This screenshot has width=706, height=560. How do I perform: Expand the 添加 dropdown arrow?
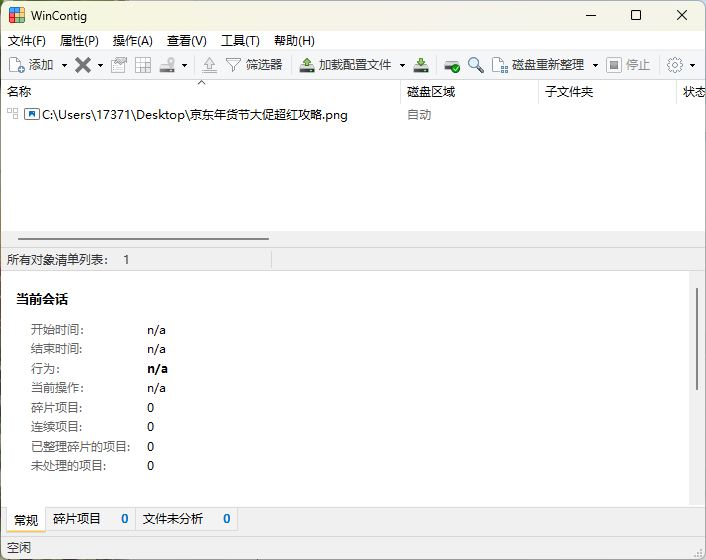tap(64, 65)
